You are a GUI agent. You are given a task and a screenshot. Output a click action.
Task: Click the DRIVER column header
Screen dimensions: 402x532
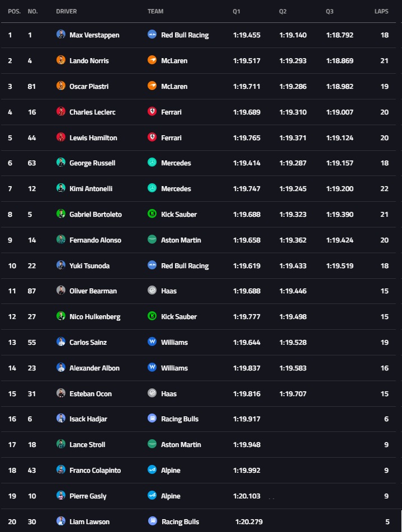[67, 11]
